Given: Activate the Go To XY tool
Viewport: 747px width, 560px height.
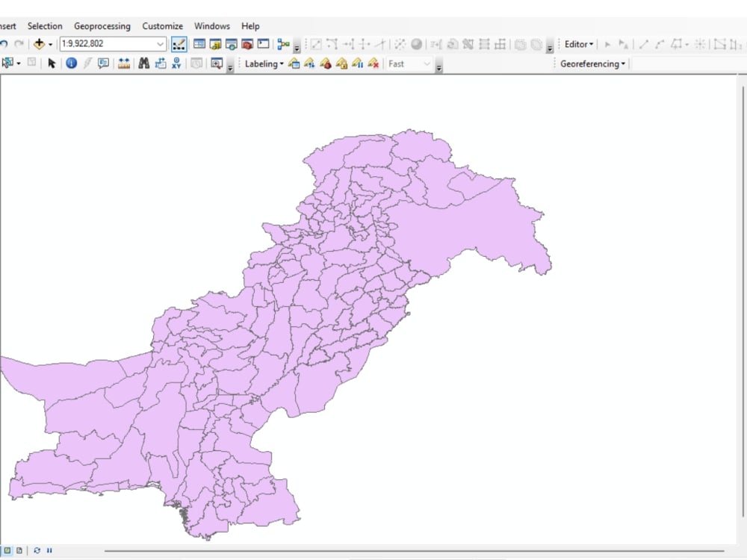Looking at the screenshot, I should tap(177, 63).
